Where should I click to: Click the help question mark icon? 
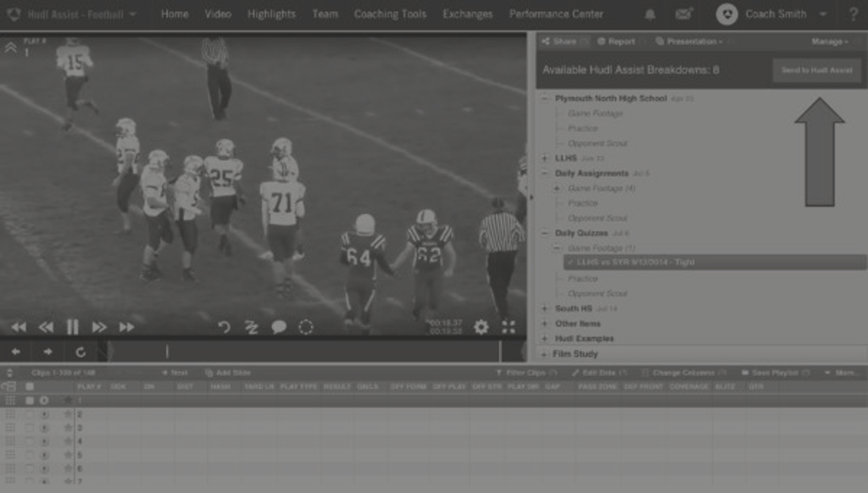coord(853,14)
